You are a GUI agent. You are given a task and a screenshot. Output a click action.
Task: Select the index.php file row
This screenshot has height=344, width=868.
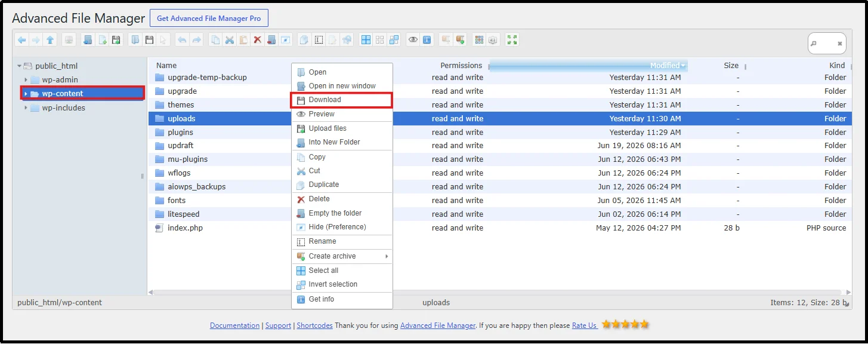tap(500, 228)
